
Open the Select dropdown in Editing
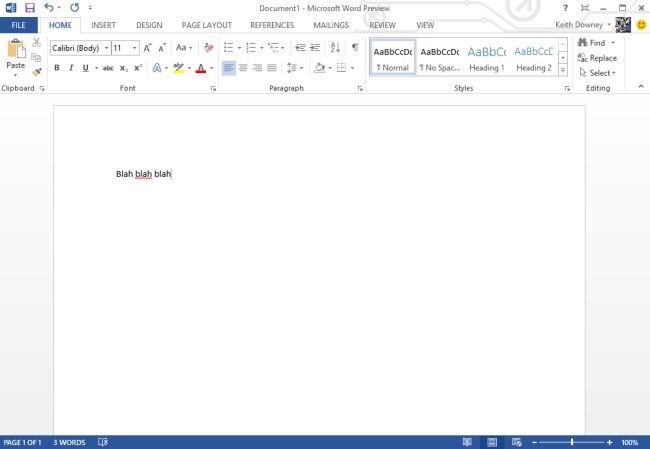(597, 73)
